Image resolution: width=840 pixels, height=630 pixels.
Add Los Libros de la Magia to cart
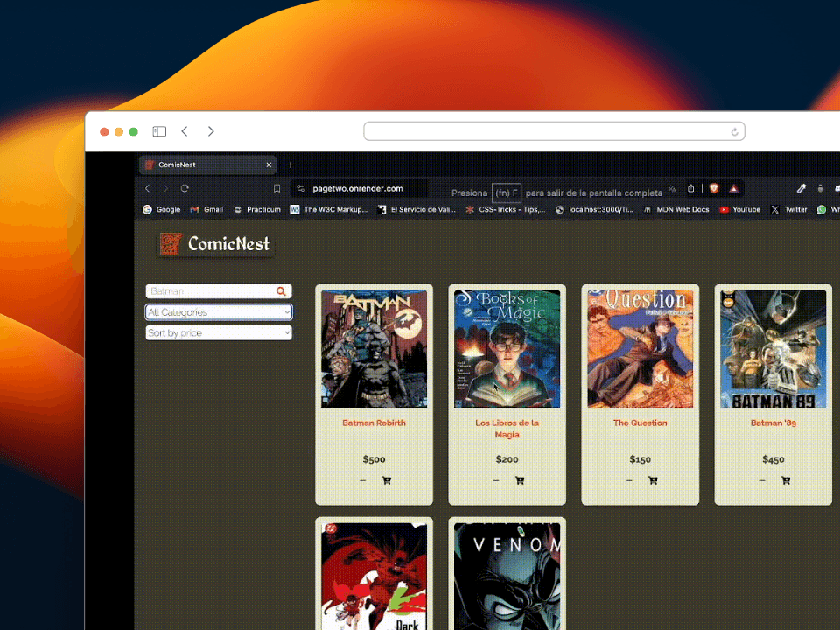[x=520, y=480]
